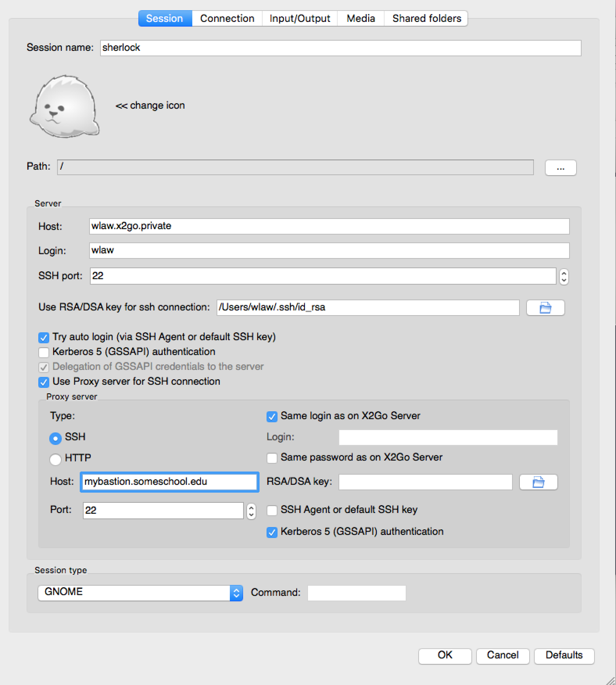Toggle Try auto login checkbox

(44, 337)
